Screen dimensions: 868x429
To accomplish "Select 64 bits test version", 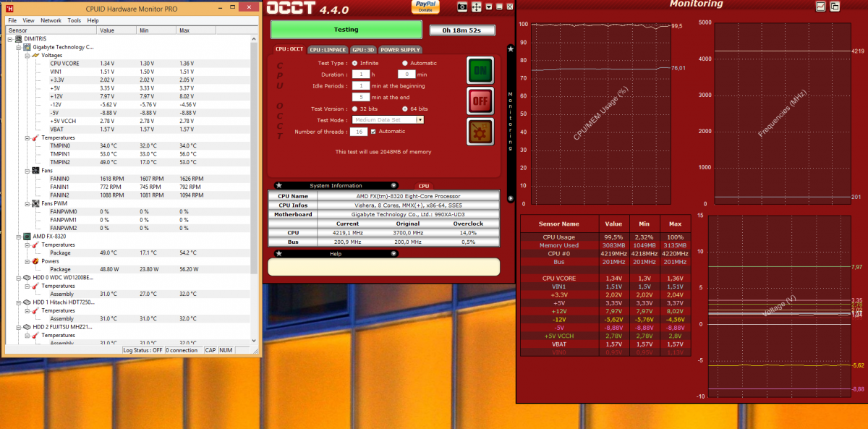I will [x=404, y=109].
